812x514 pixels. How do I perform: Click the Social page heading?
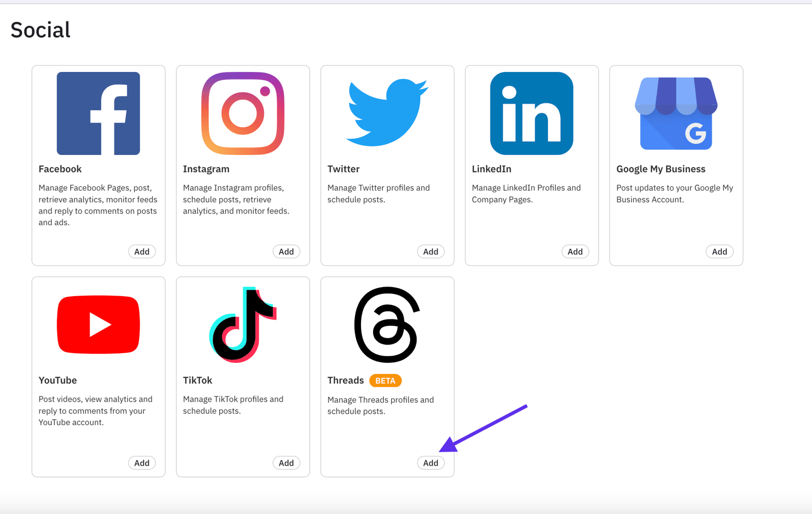click(40, 30)
